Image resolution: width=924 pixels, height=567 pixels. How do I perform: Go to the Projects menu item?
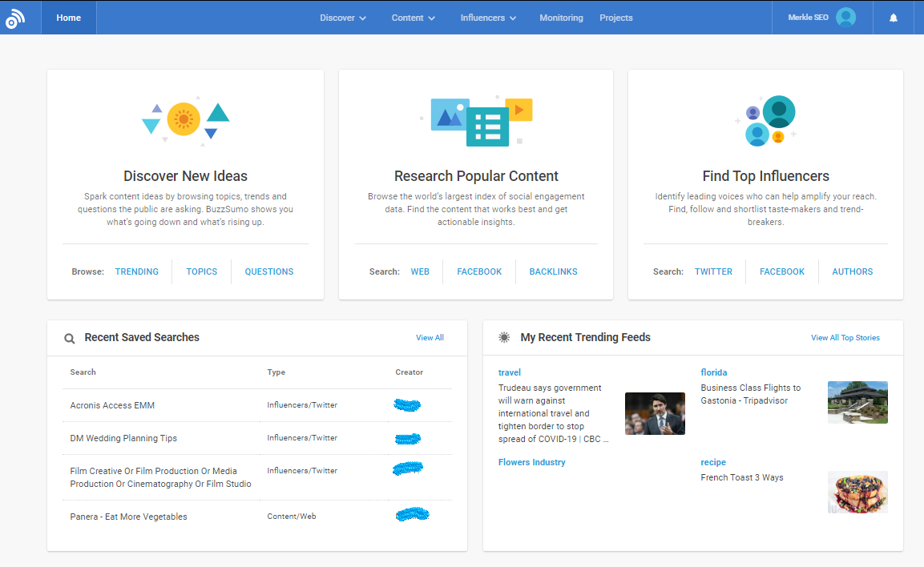pyautogui.click(x=615, y=18)
